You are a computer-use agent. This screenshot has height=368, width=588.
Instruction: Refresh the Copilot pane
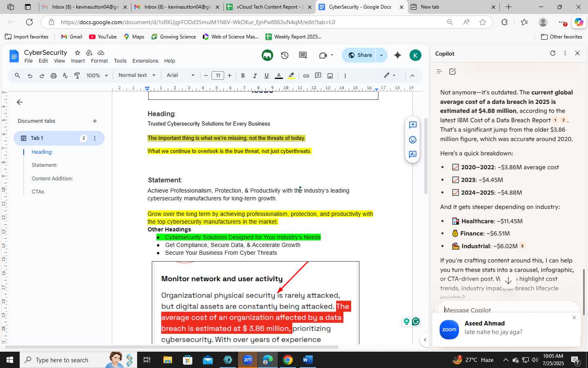click(553, 53)
